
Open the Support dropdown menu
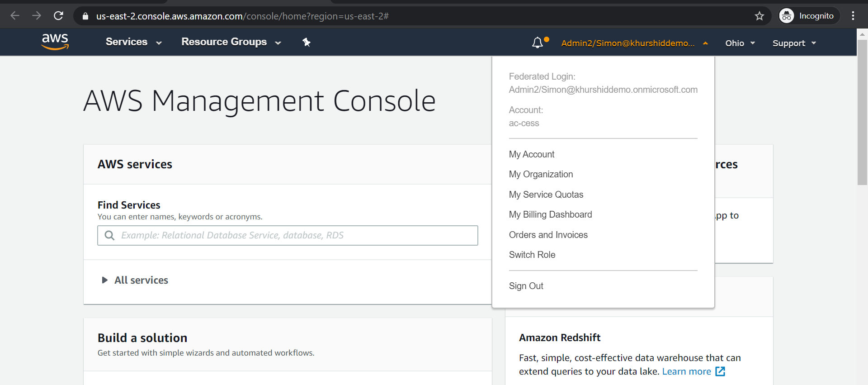click(x=794, y=43)
